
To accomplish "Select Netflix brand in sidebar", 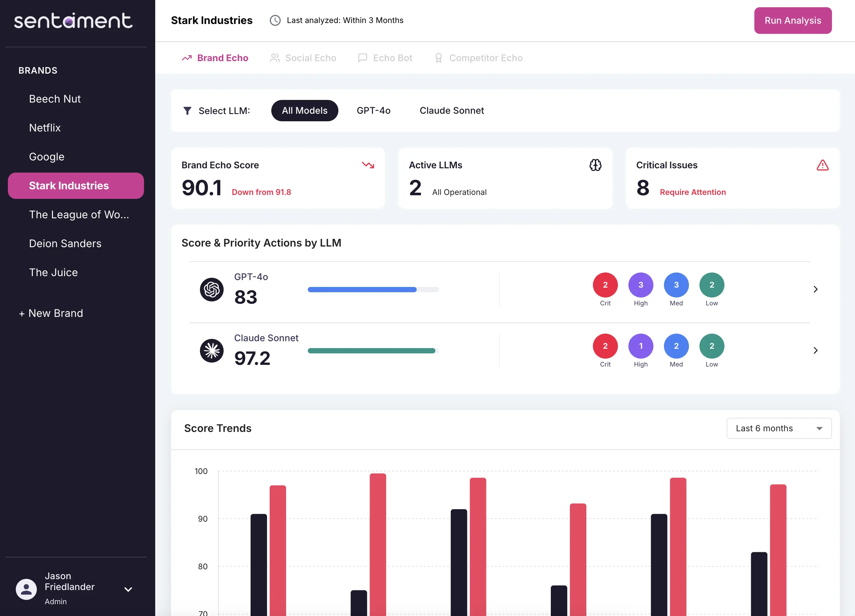I will [76, 128].
